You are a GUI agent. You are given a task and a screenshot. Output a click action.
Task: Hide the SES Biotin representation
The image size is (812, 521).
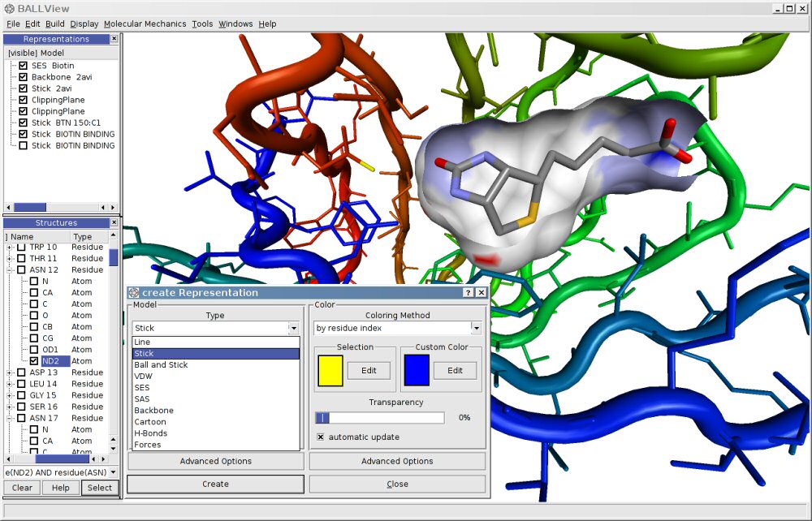[23, 66]
